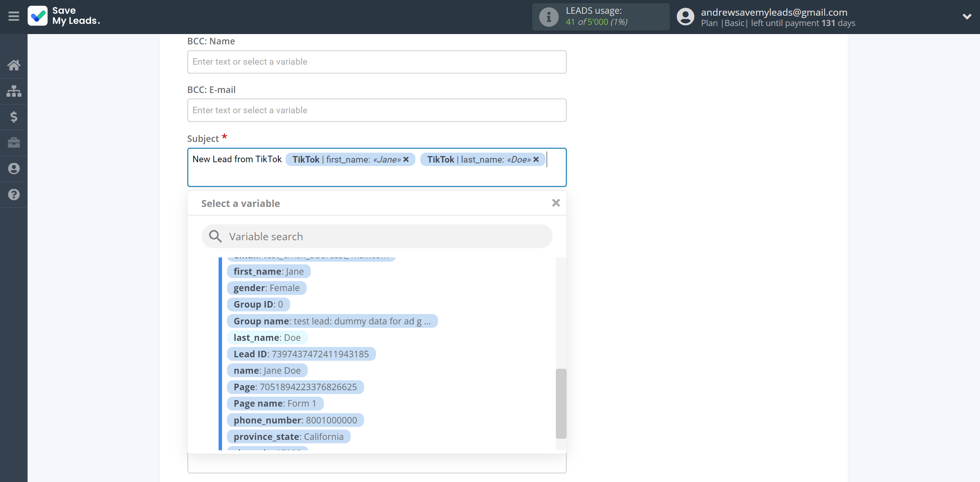Viewport: 980px width, 482px height.
Task: Select the province_state: California variable
Action: (x=289, y=436)
